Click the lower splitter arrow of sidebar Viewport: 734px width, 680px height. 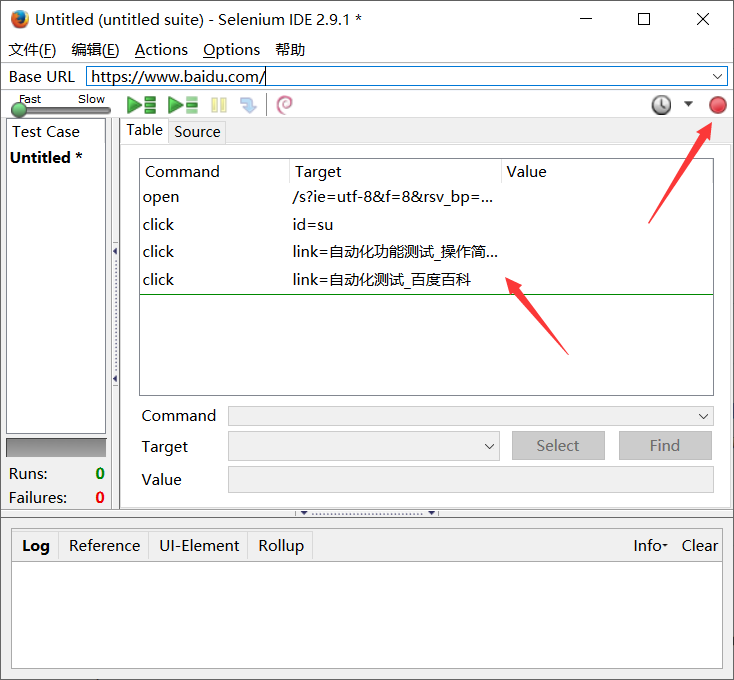(115, 379)
